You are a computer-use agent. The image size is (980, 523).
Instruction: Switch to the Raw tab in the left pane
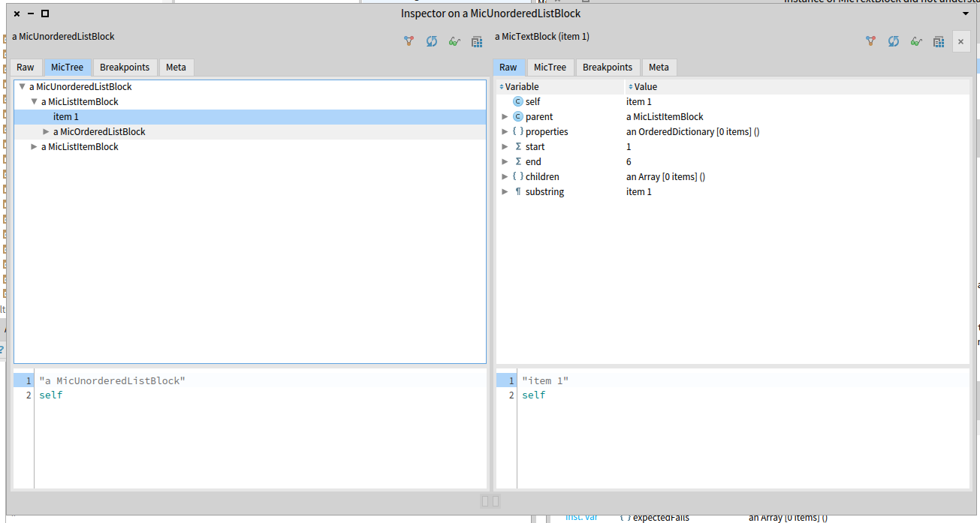pos(26,67)
